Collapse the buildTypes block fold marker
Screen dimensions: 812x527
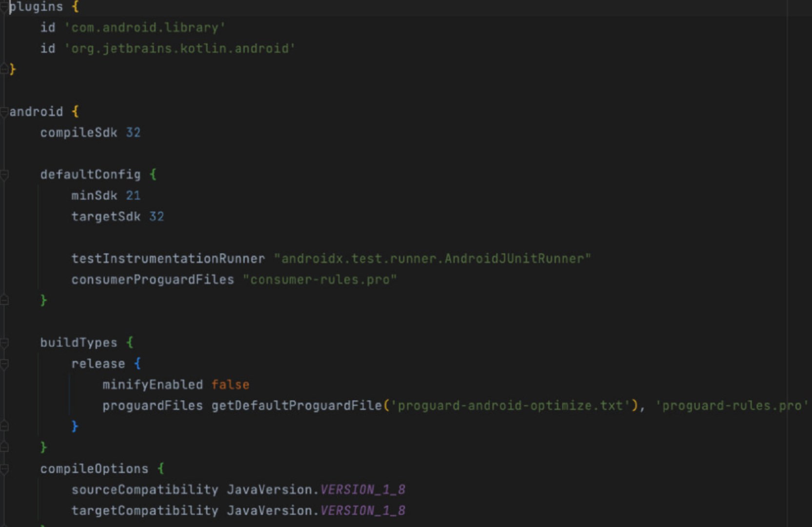point(4,342)
